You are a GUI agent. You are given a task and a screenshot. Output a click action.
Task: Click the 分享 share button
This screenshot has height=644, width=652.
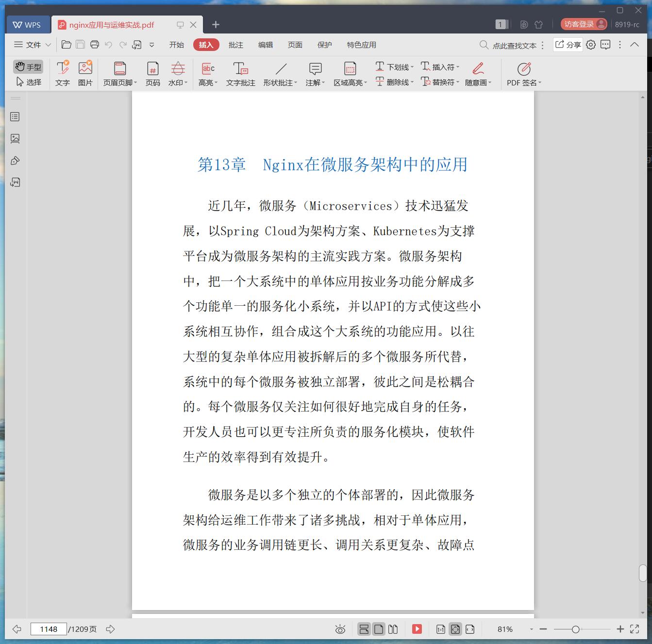568,45
